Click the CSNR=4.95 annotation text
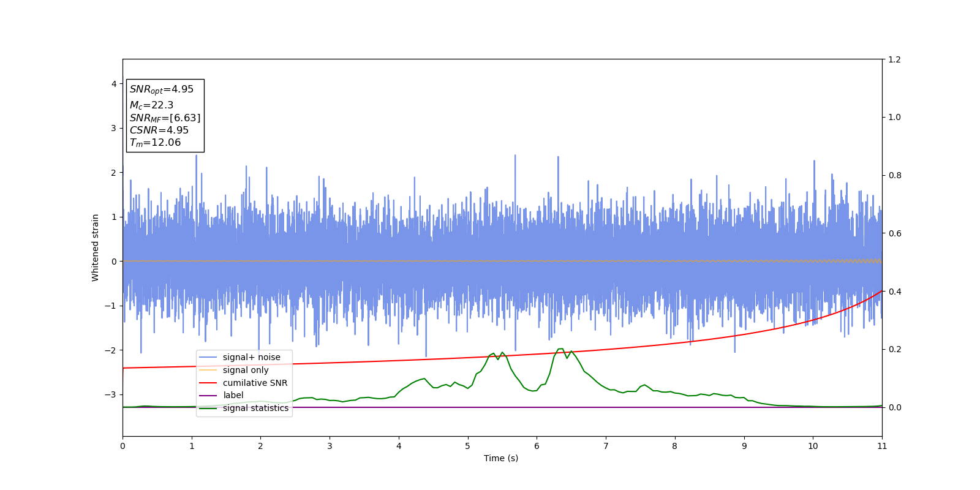 click(x=159, y=130)
